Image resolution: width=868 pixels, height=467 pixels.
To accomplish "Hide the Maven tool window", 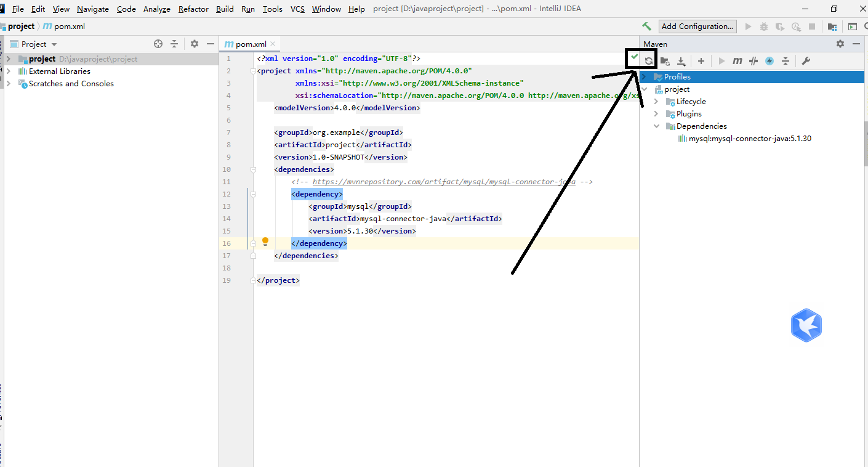I will 856,44.
